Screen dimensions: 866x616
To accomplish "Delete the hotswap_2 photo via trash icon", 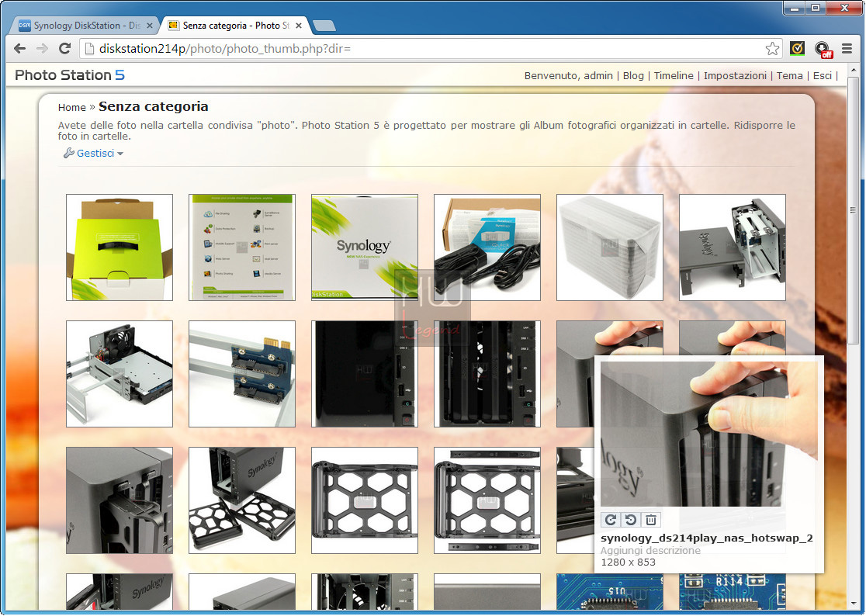I will (x=651, y=519).
